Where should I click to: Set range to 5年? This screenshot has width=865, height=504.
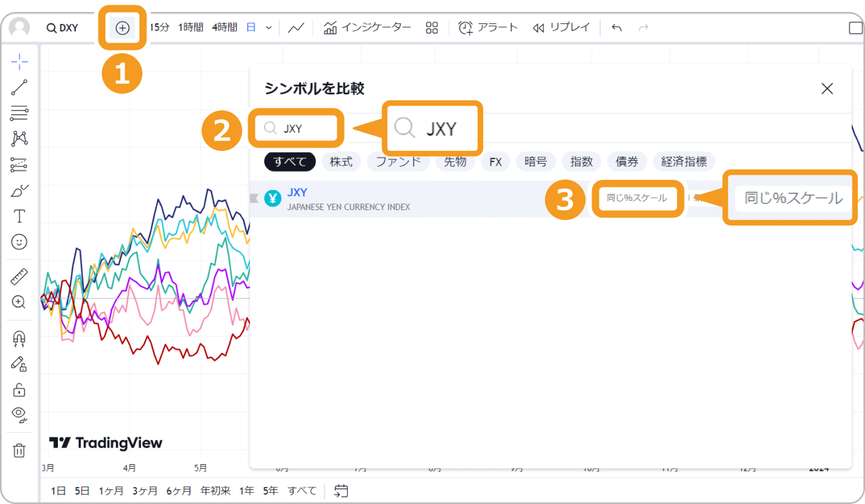click(270, 491)
